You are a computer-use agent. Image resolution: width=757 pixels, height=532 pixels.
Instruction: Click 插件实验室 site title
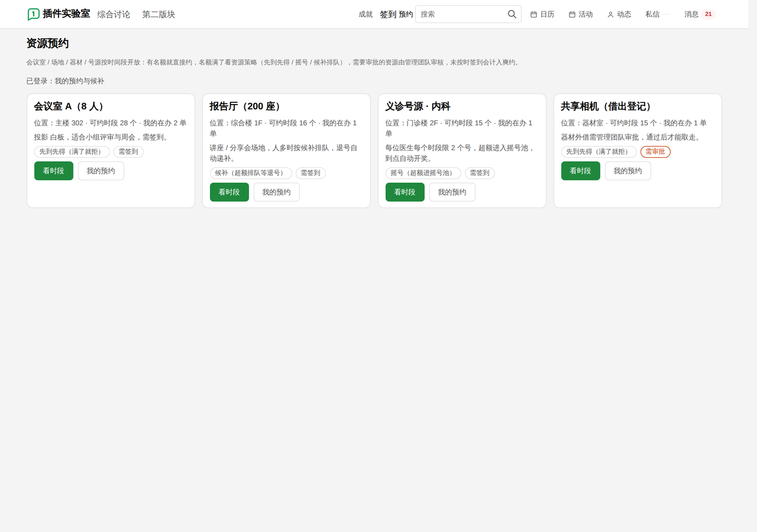66,14
